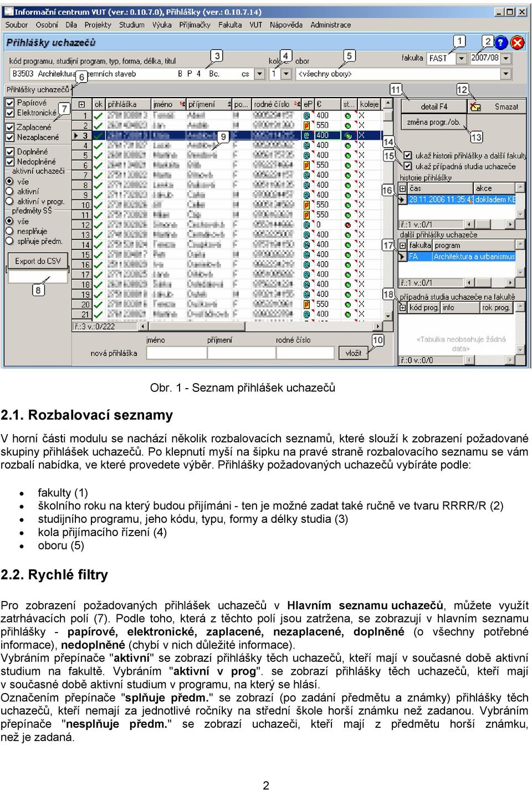Disable ukaž historii přihlášky a další fakulty
532x790 pixels.
pos(408,156)
